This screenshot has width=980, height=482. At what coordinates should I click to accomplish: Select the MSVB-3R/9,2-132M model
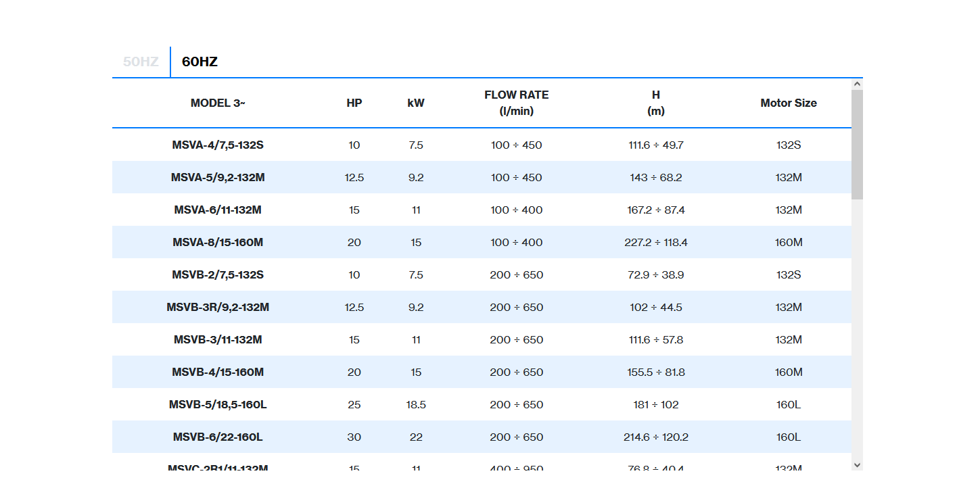point(218,307)
